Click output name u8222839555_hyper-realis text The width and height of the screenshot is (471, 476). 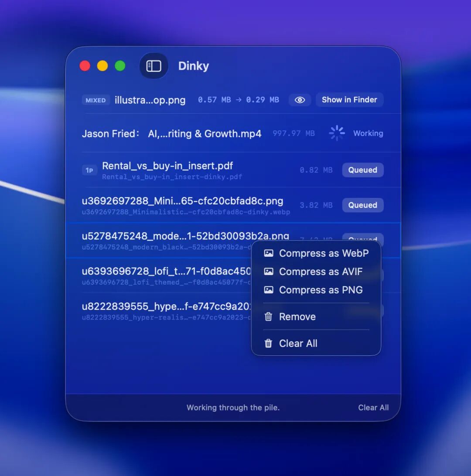point(167,317)
